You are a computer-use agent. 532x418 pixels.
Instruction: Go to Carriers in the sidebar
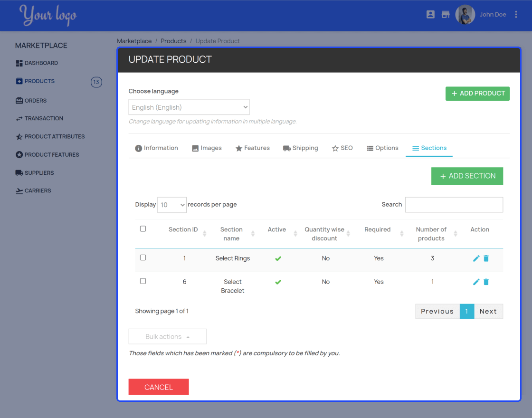click(x=33, y=190)
